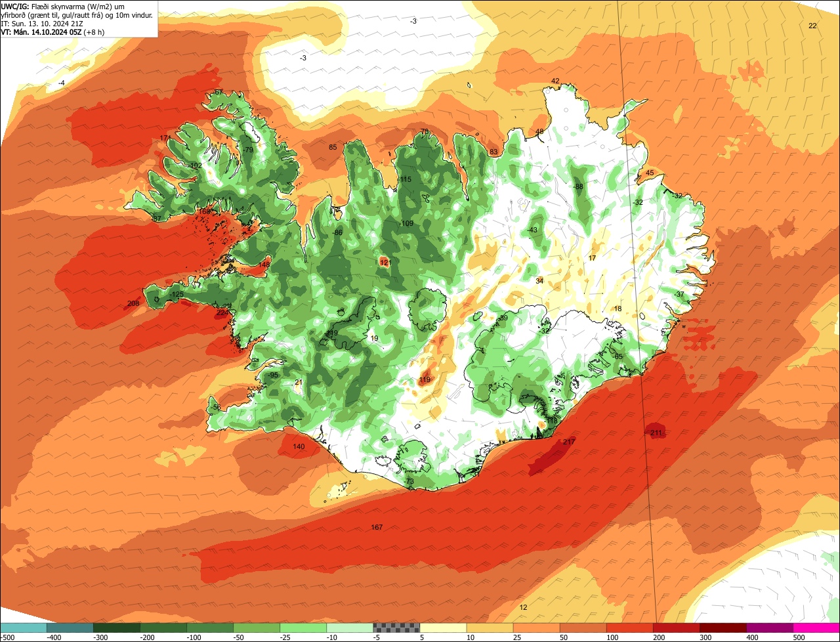Viewport: 840px width, 642px height.
Task: Click the legend swatch between -25 and -10
Action: click(x=303, y=628)
